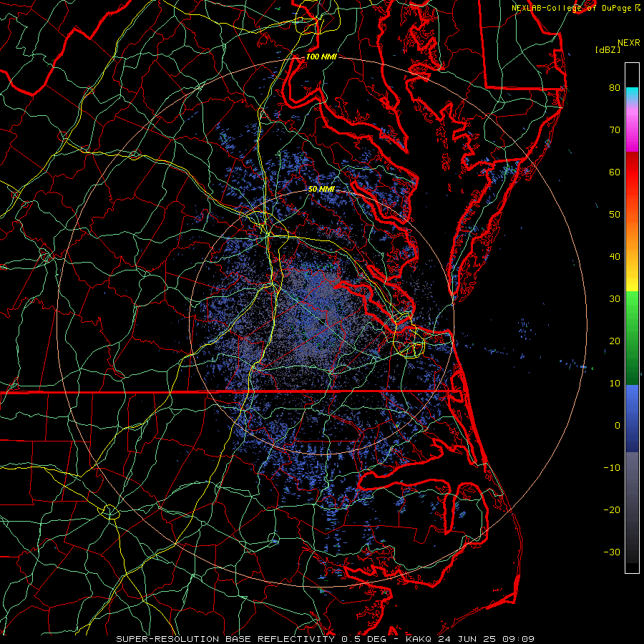Screen dimensions: 644x644
Task: Click the -20 dBZ scale value
Action: click(x=612, y=510)
